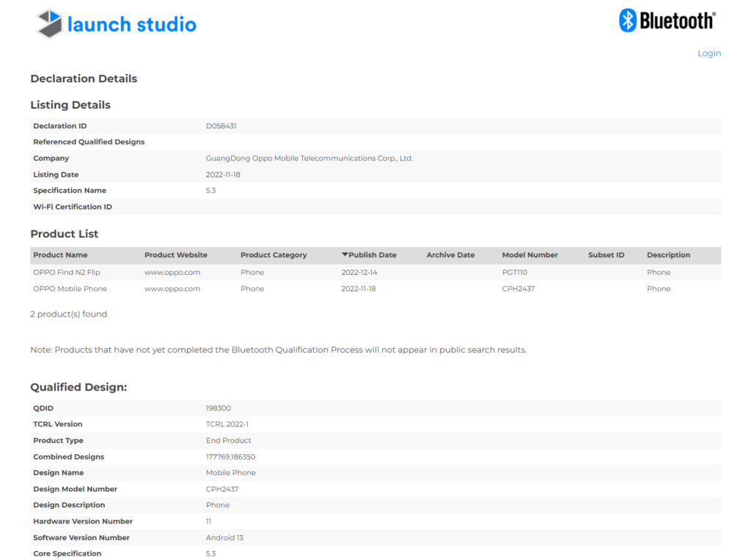Viewport: 751px width, 560px height.
Task: Sort table by Subset ID header
Action: pyautogui.click(x=606, y=255)
